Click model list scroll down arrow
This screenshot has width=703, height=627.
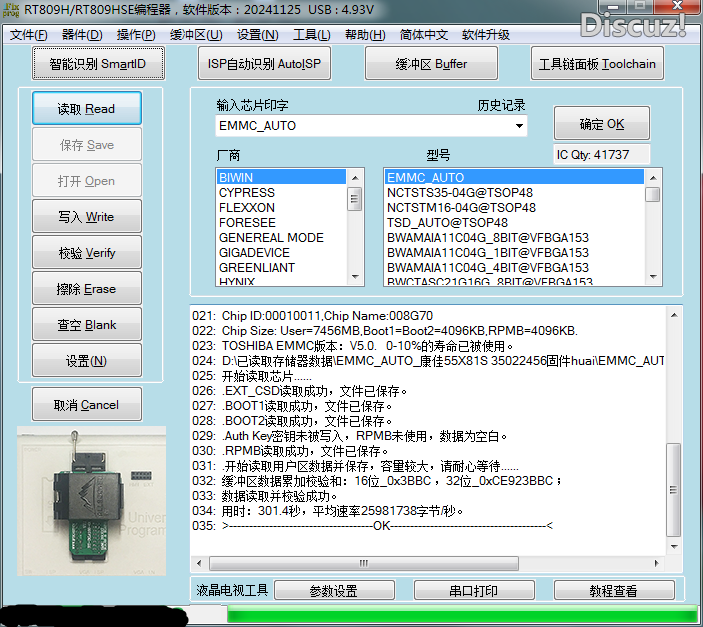tap(653, 277)
